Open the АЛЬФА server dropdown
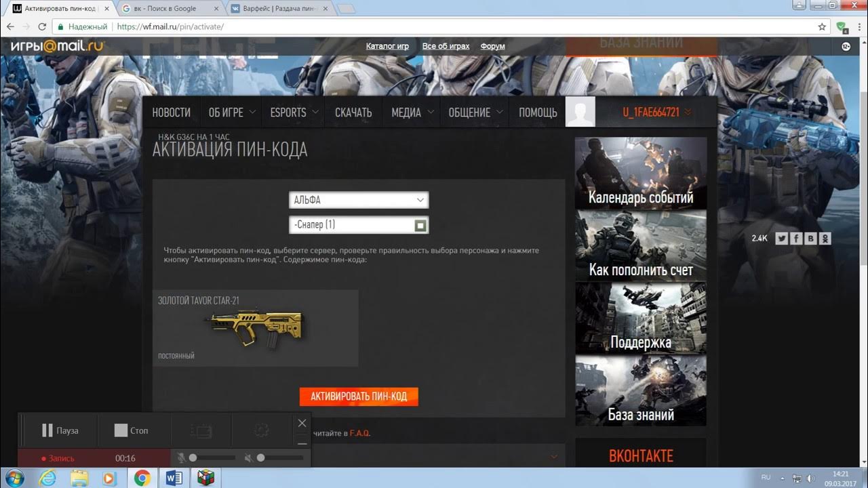 click(x=359, y=200)
